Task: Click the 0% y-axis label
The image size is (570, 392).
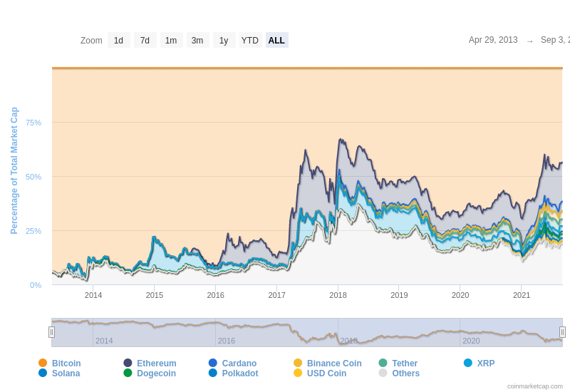Action: tap(36, 286)
